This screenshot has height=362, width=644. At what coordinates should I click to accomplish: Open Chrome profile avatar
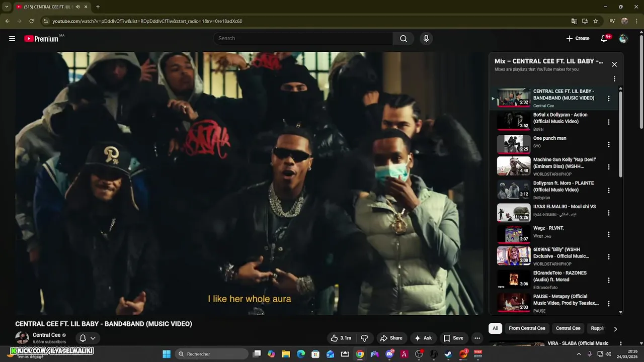[624, 21]
